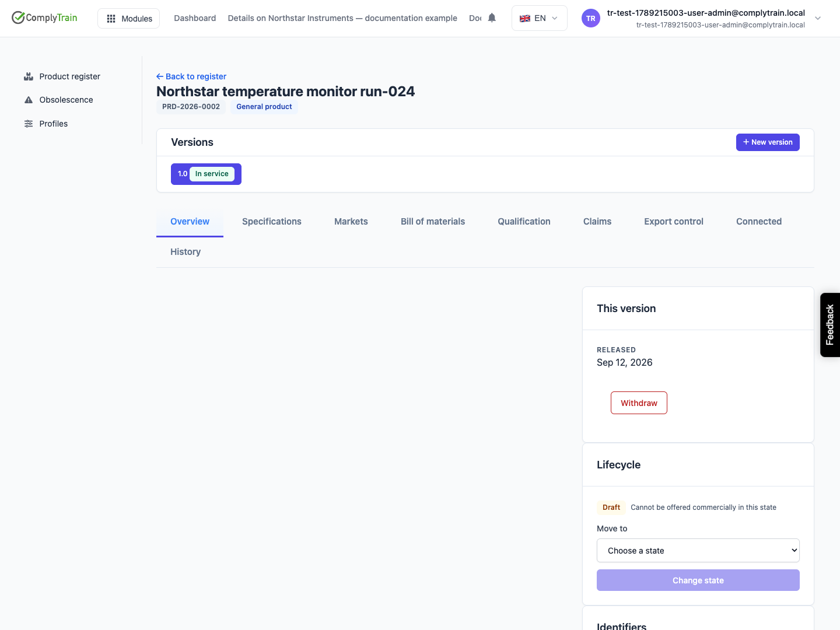Open the Claims tab
This screenshot has height=630, width=840.
(x=597, y=222)
